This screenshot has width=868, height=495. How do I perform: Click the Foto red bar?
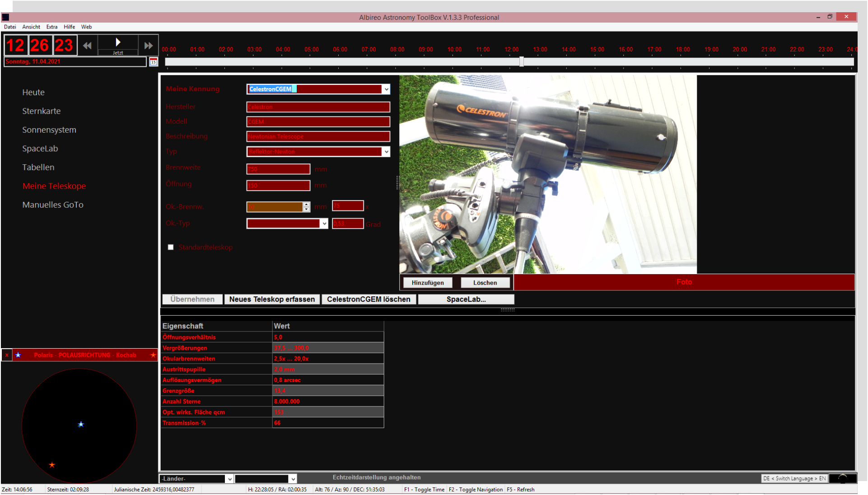[684, 282]
